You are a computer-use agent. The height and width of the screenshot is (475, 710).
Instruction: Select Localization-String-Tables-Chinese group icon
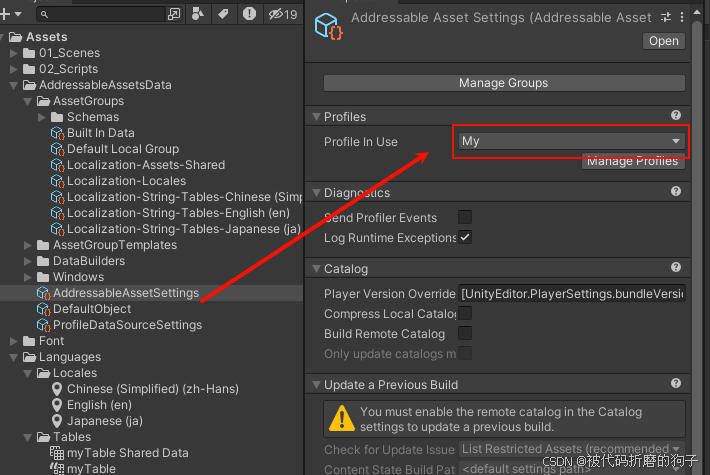coord(57,197)
